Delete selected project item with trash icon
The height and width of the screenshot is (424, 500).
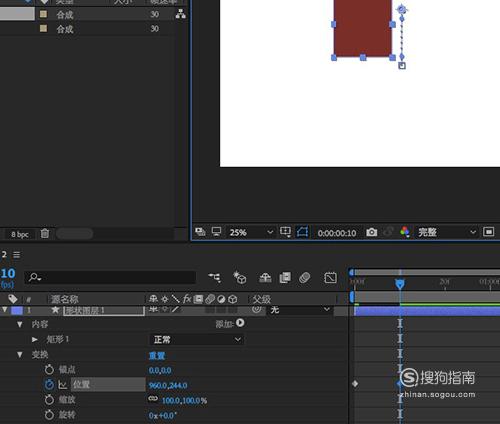[x=45, y=234]
